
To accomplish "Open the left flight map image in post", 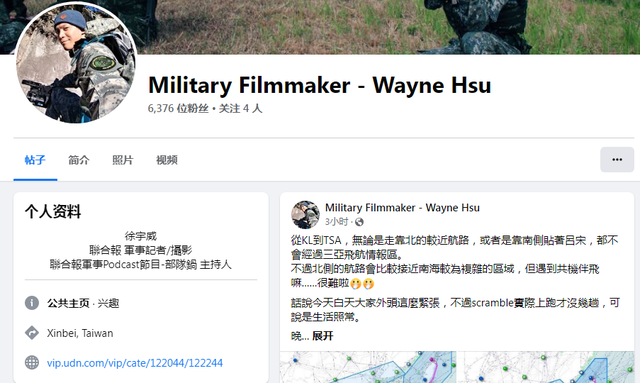I will point(368,367).
